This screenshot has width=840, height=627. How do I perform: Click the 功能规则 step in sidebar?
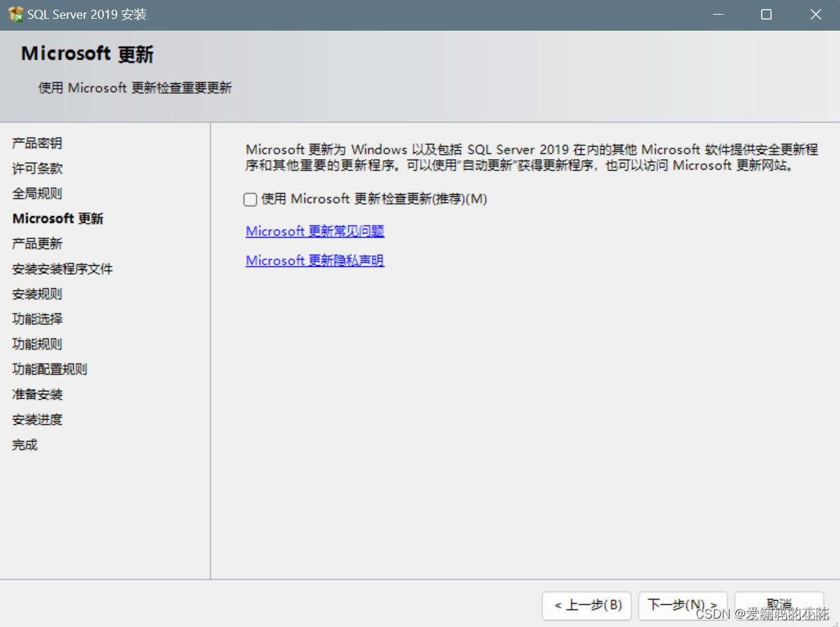click(x=37, y=345)
